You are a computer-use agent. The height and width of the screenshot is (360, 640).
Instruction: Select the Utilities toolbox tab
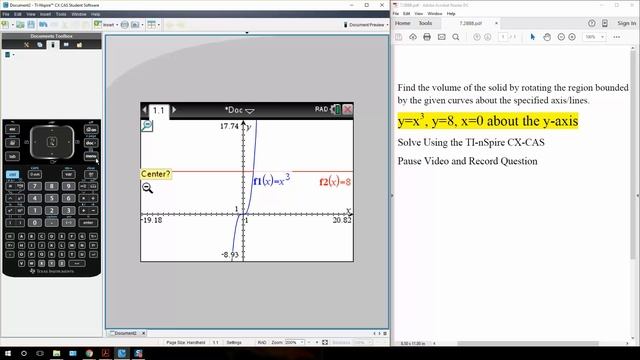pyautogui.click(x=66, y=44)
